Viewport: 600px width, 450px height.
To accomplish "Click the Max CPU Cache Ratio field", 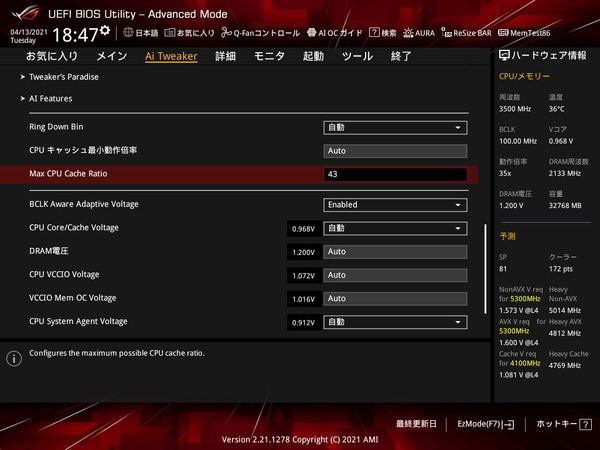I will 395,174.
